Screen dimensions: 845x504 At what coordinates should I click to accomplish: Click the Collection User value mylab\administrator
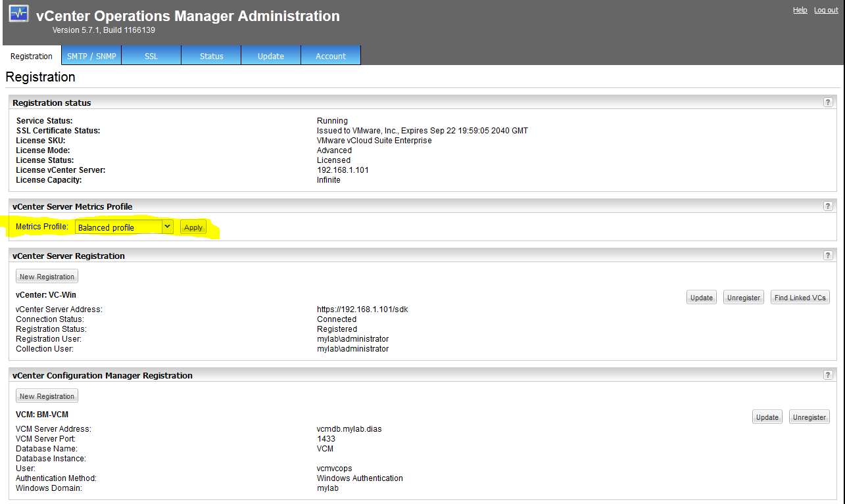(352, 349)
